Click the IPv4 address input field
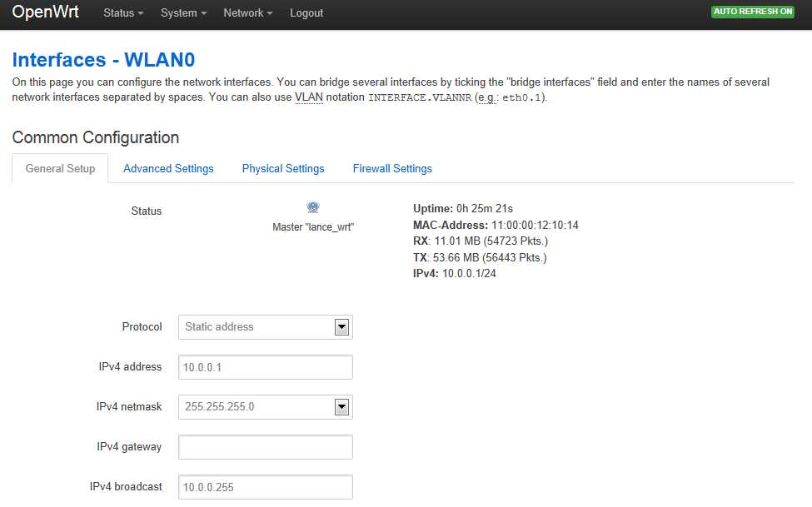Screen dimensions: 812x507 pos(266,367)
